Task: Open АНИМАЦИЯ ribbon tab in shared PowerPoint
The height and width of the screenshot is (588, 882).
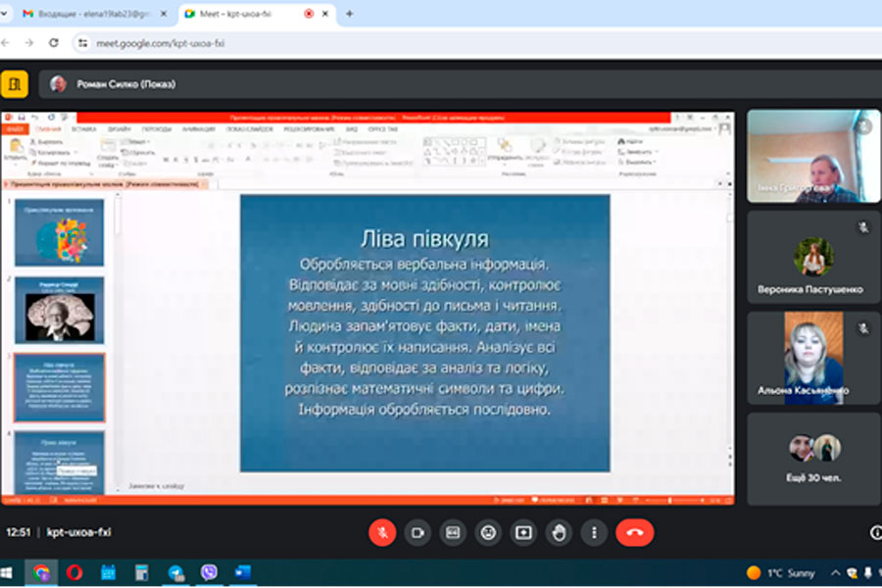Action: tap(199, 129)
